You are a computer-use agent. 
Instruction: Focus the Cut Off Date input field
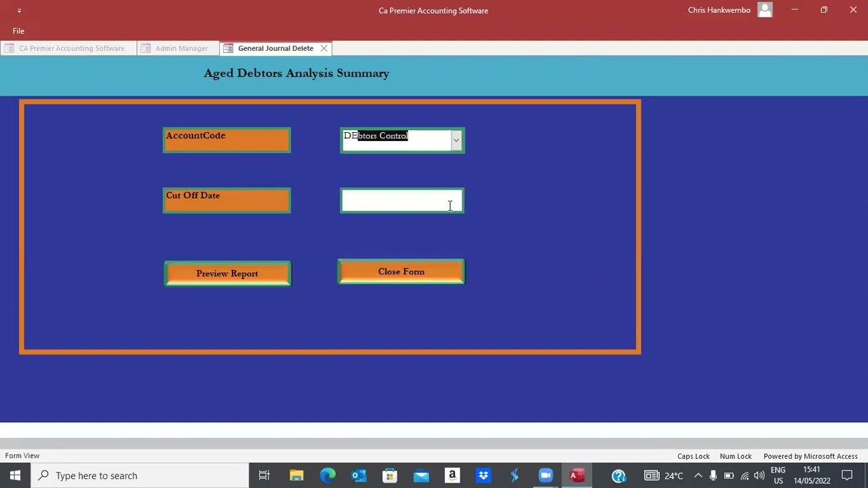pos(402,201)
